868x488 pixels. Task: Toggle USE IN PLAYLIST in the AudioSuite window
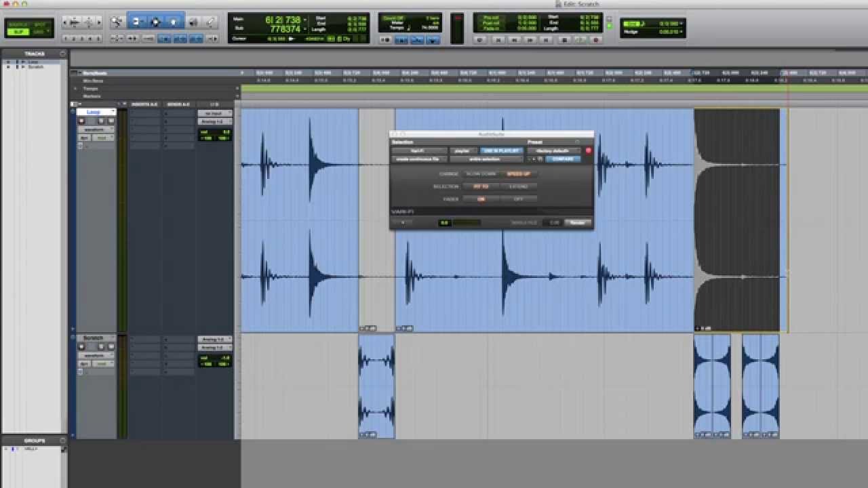pyautogui.click(x=501, y=150)
